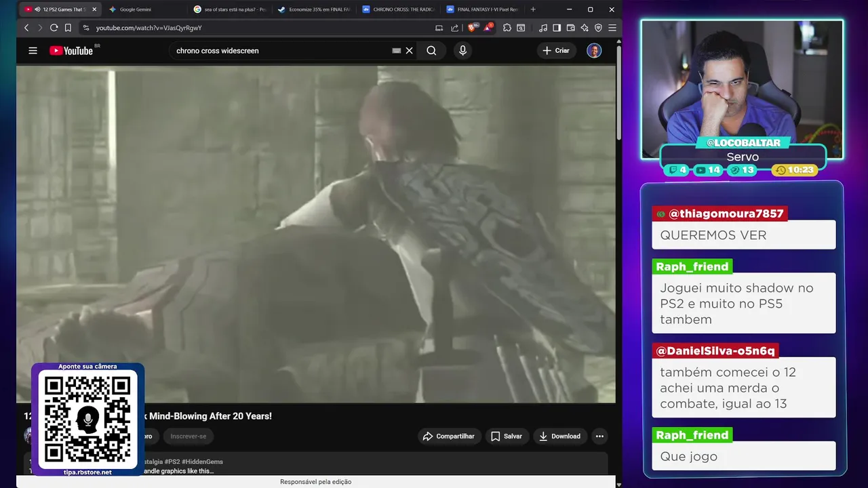Screen dimensions: 868x488
Task: Open more actions three-dot menu under video
Action: 599,436
